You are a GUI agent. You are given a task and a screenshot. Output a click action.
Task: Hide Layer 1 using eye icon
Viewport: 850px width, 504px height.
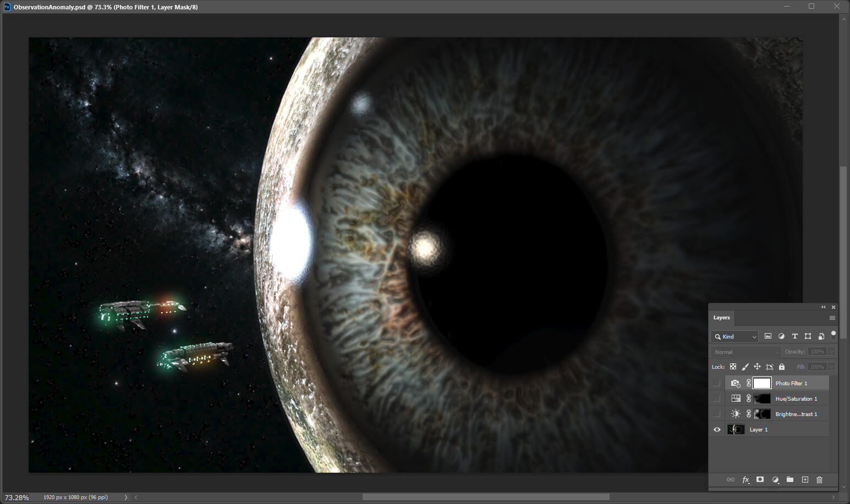click(716, 429)
